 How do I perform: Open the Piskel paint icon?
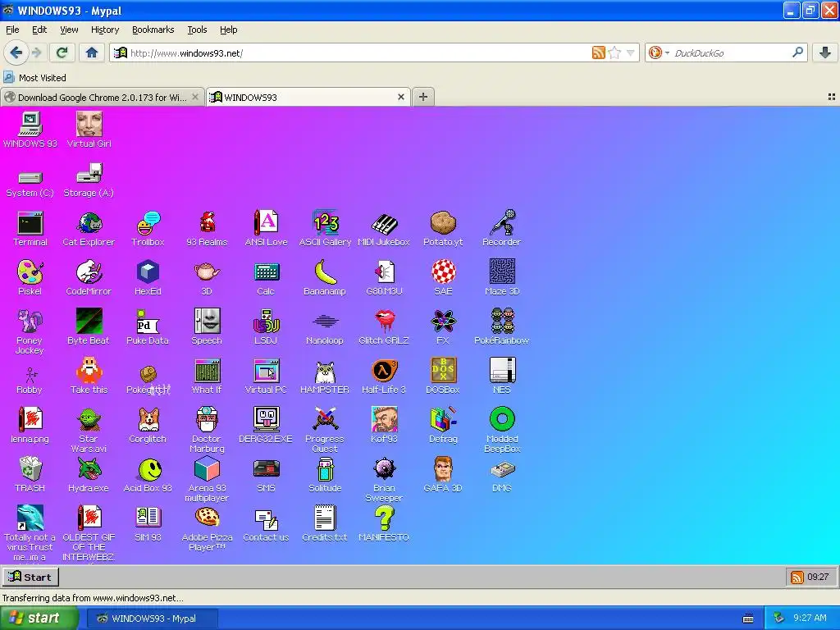30,278
